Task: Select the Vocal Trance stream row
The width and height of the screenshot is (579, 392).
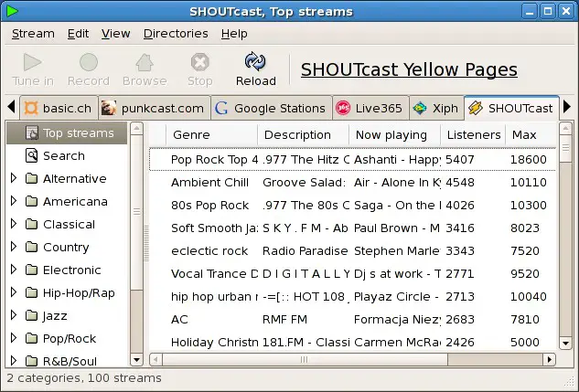Action: [x=353, y=274]
